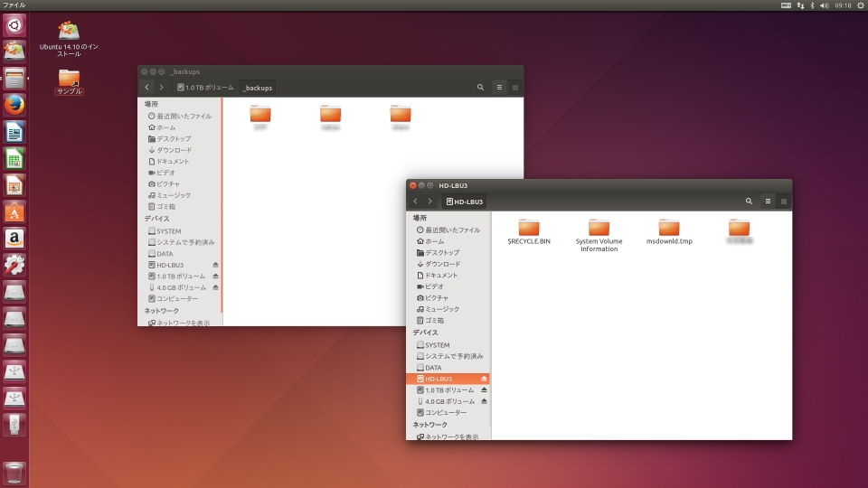Open the ファイル menu in the top bar
Viewport: 868px width, 488px height.
coord(14,5)
